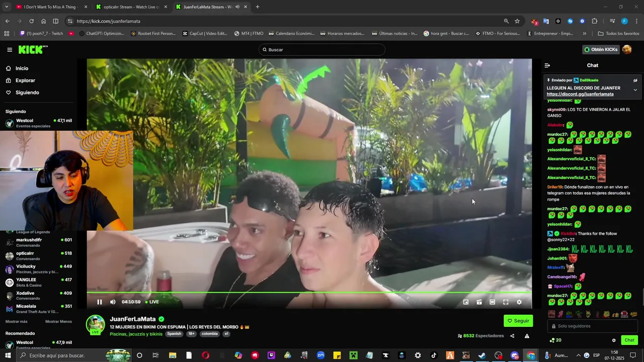
Task: Open Westcol channel in following list
Action: point(39,123)
